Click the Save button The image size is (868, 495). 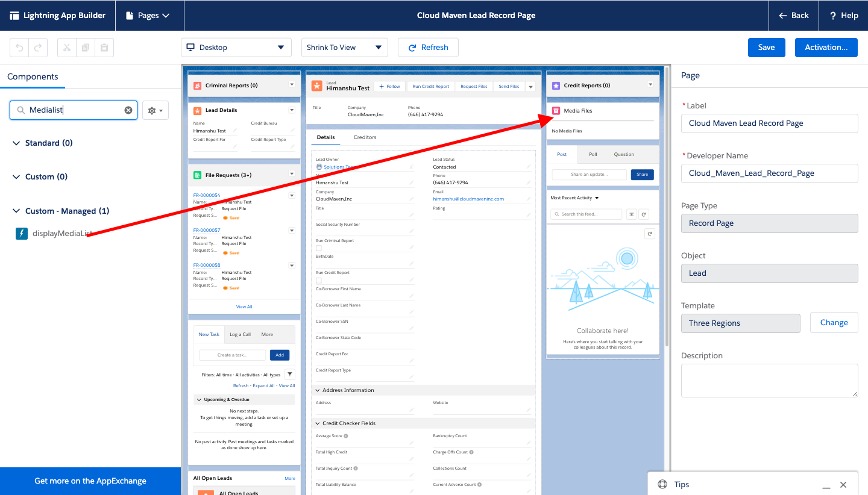click(x=767, y=48)
